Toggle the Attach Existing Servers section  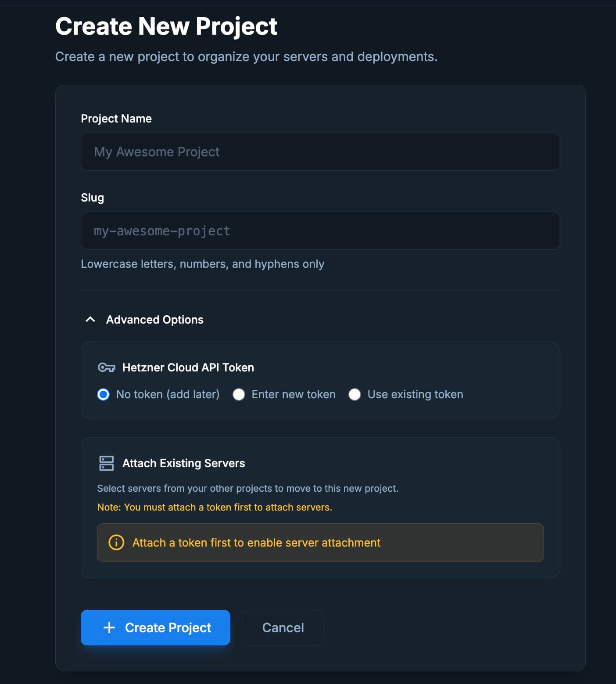[183, 463]
